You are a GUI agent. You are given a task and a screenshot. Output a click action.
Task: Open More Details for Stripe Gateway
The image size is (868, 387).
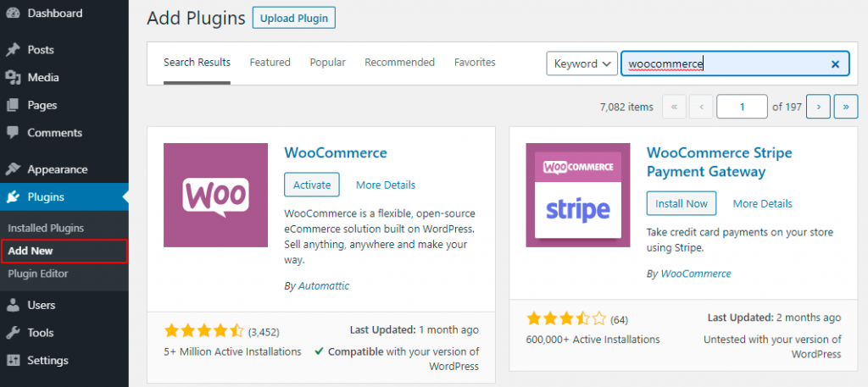click(x=762, y=203)
